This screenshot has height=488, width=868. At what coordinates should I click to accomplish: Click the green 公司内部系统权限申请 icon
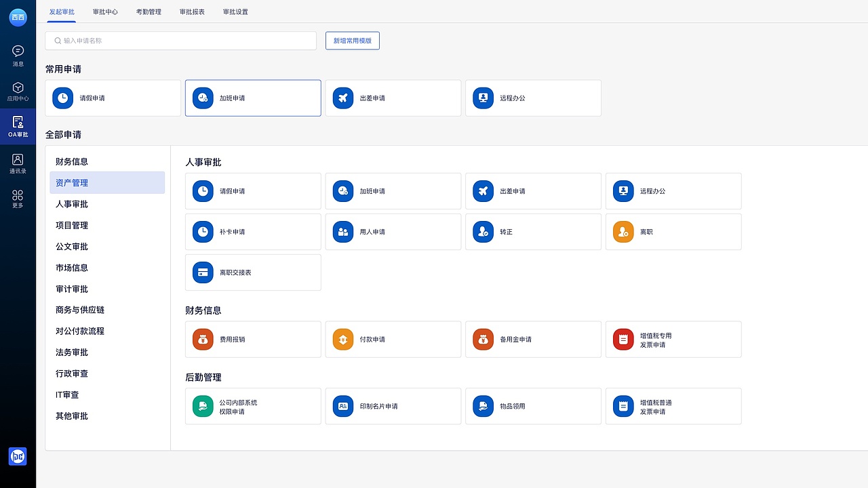tap(203, 407)
